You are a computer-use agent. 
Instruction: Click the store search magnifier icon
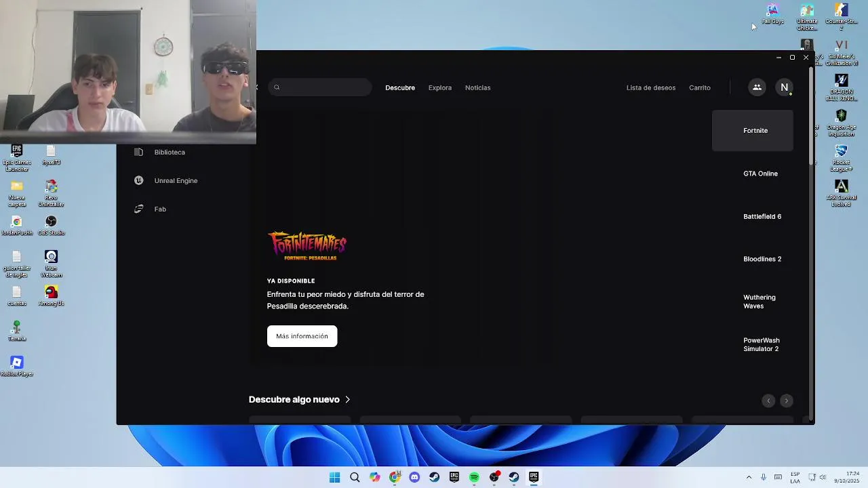(277, 87)
